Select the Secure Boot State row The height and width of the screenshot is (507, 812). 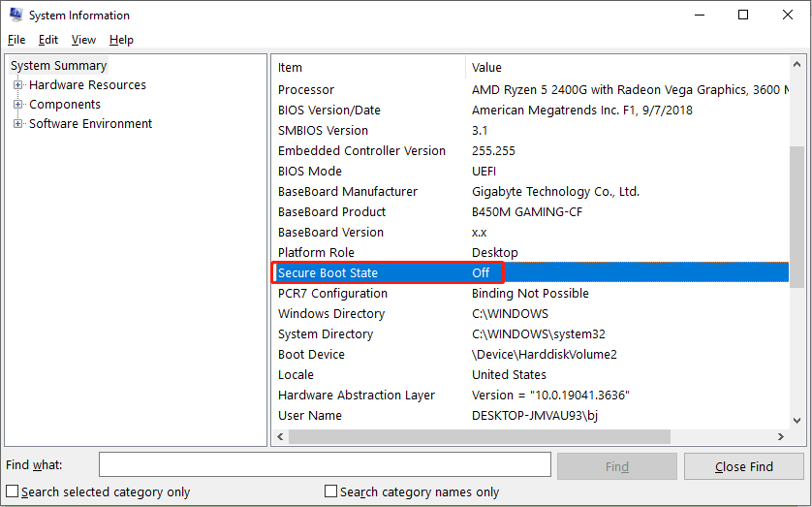[388, 273]
